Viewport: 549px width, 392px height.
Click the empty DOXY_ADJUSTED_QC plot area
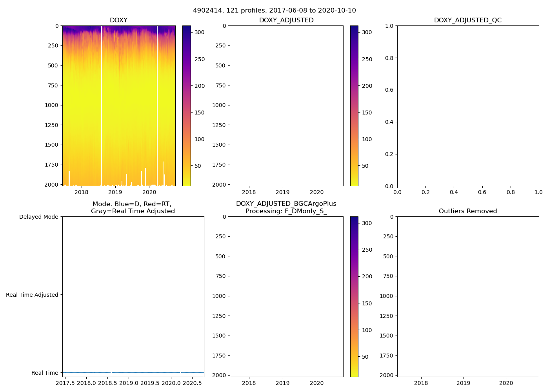pyautogui.click(x=467, y=106)
